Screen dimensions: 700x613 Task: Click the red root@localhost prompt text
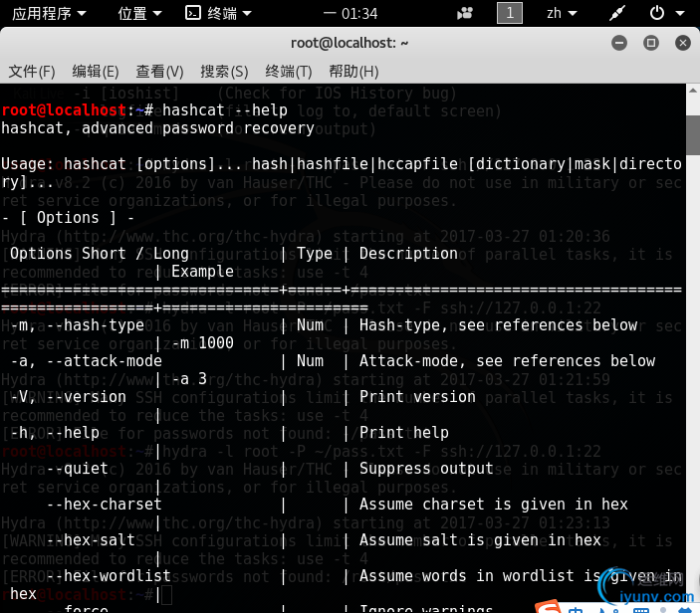pos(64,110)
